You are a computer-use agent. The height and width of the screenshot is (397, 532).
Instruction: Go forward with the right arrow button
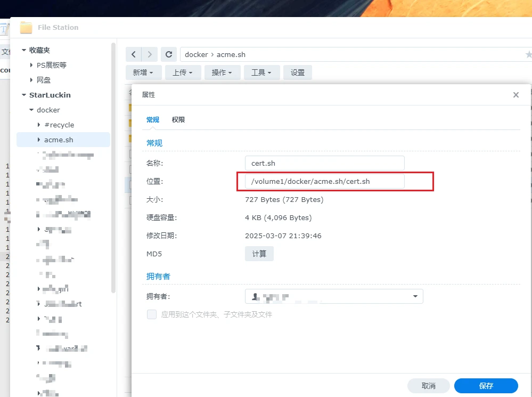coord(150,54)
